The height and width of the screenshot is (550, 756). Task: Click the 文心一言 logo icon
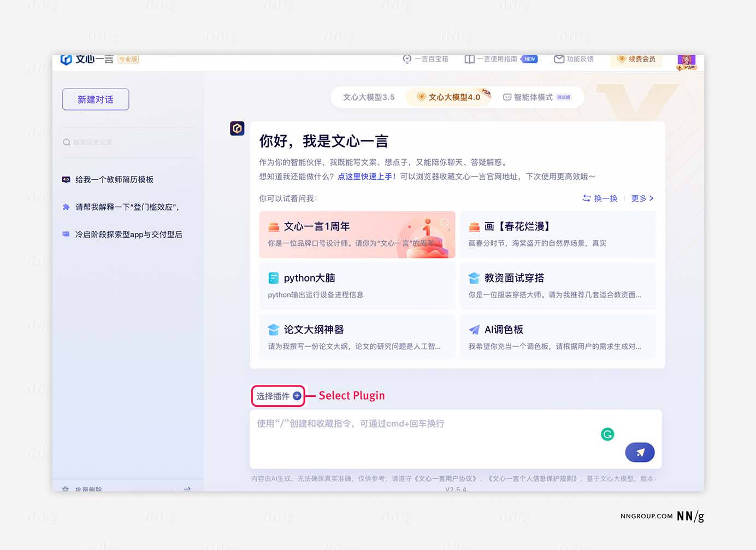click(66, 60)
